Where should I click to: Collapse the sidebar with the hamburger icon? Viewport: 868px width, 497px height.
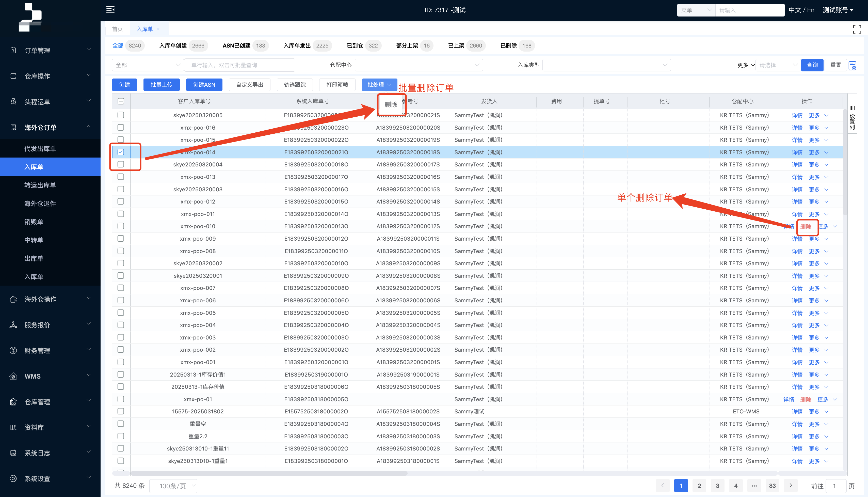coord(110,10)
